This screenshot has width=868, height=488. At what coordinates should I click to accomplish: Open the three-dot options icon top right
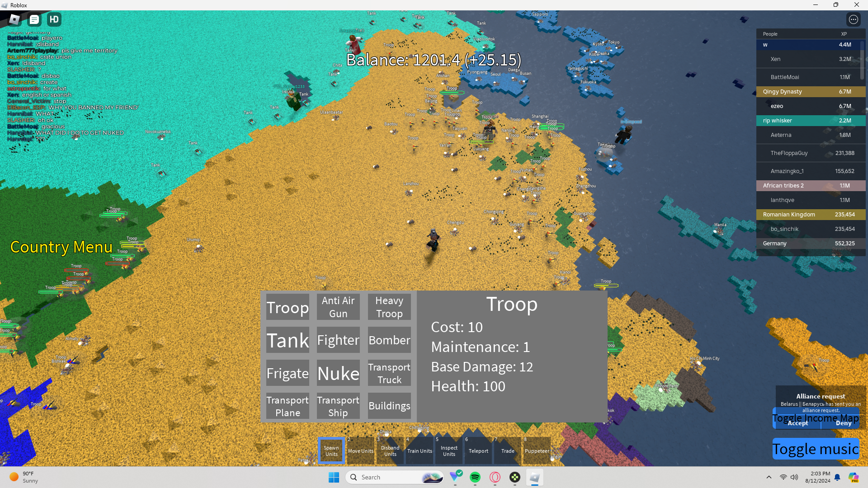[853, 19]
